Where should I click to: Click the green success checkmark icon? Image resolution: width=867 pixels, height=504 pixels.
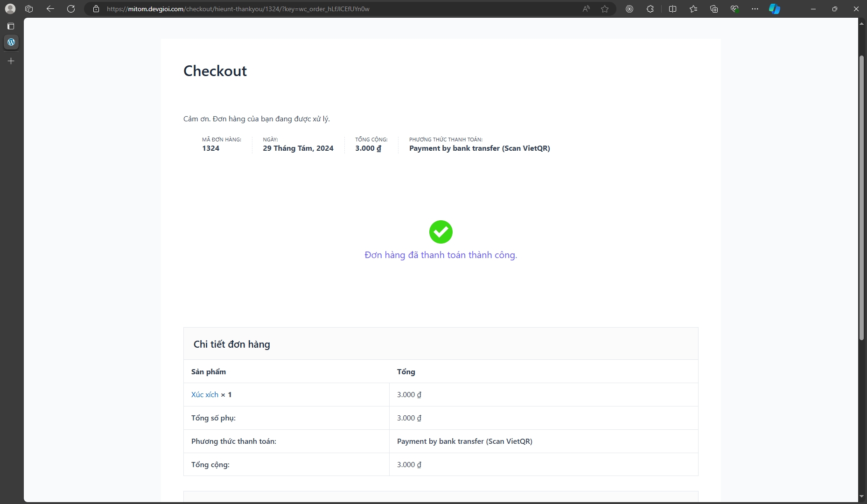click(x=441, y=232)
